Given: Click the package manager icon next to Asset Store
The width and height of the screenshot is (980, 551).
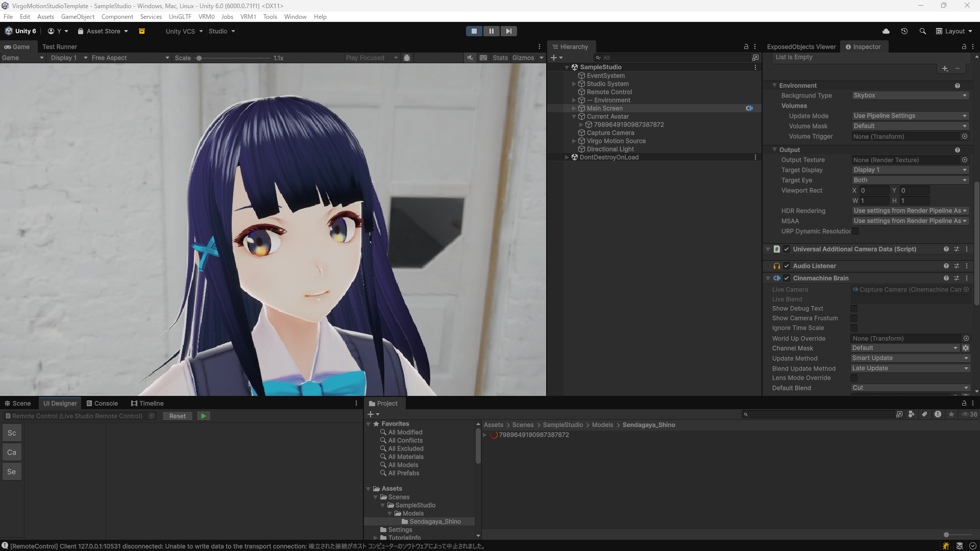Looking at the screenshot, I should tap(142, 31).
